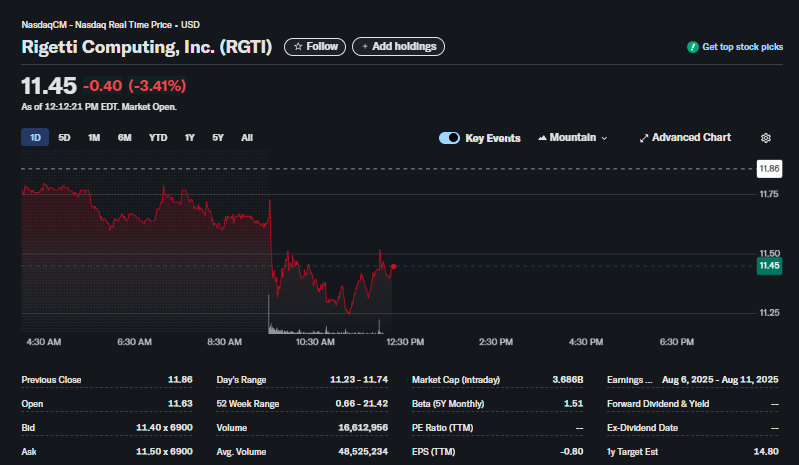This screenshot has width=799, height=465.
Task: Click the -0.40 (-3.41%) price change
Action: (135, 86)
